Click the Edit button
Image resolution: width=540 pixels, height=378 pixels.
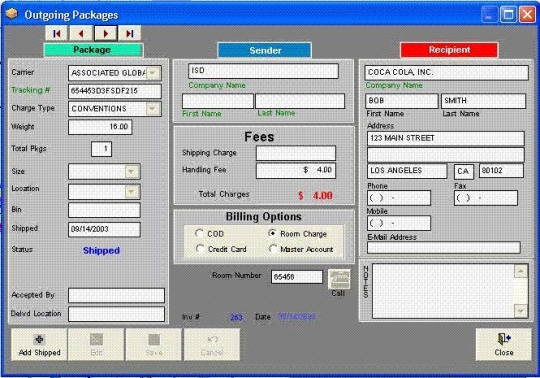tap(96, 344)
